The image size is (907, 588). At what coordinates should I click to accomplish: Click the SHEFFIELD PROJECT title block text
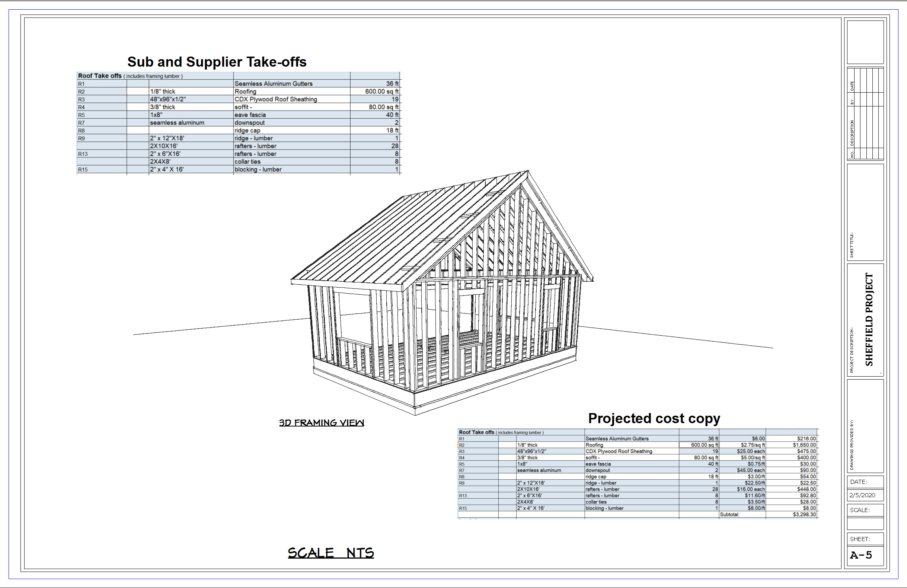869,319
